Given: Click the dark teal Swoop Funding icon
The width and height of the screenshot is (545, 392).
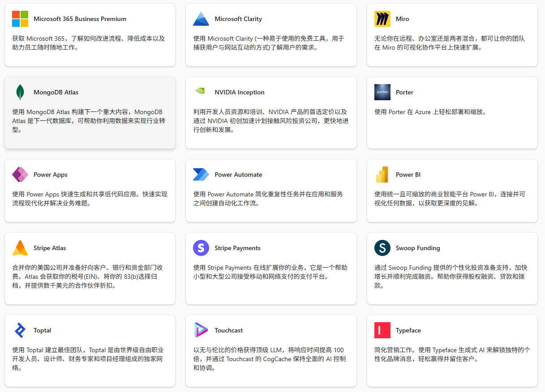Looking at the screenshot, I should pos(382,248).
